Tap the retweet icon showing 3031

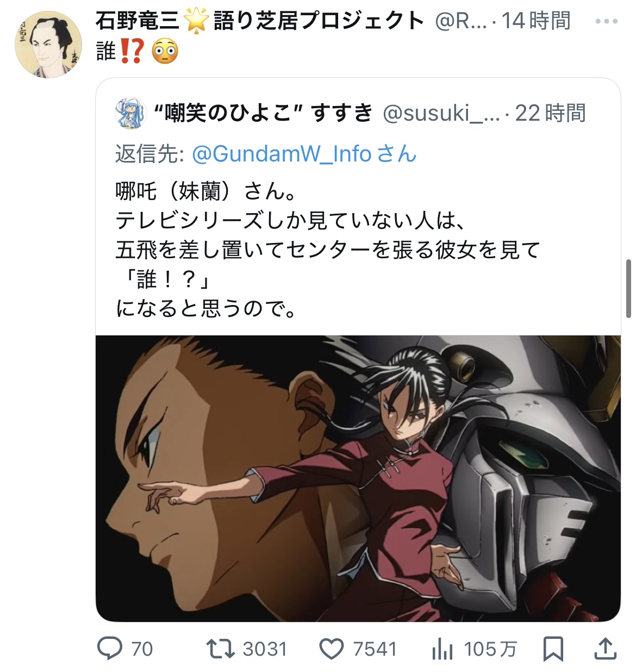coord(221,649)
